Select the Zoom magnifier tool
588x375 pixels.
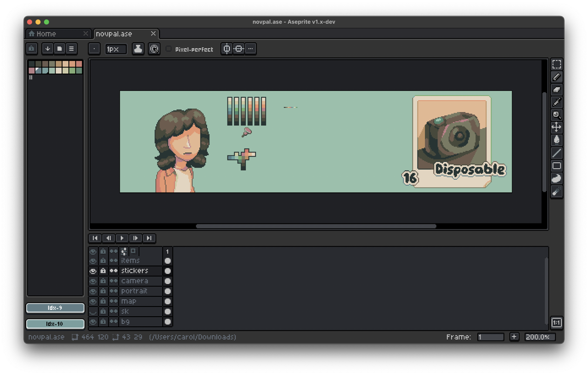coord(556,115)
